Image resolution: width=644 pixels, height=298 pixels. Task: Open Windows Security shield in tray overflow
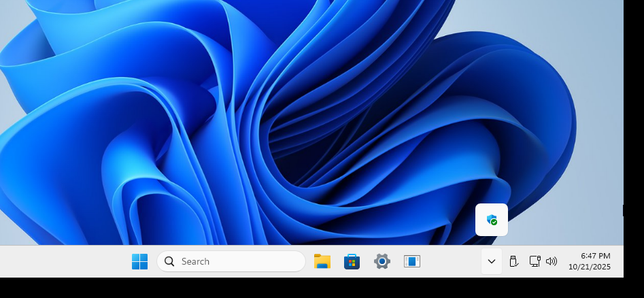coord(492,220)
